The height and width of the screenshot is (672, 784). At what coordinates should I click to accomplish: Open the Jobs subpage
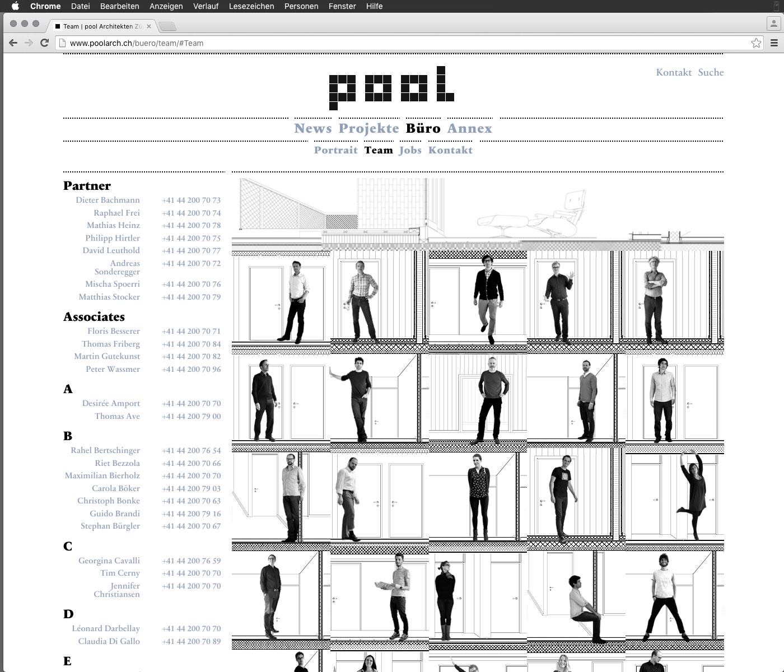click(410, 150)
